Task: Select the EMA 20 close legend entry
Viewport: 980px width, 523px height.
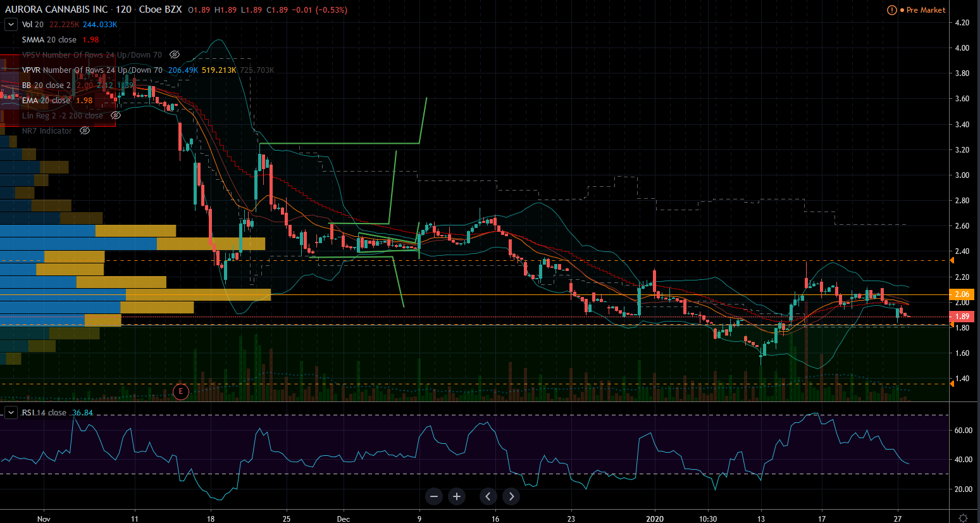Action: pos(46,101)
